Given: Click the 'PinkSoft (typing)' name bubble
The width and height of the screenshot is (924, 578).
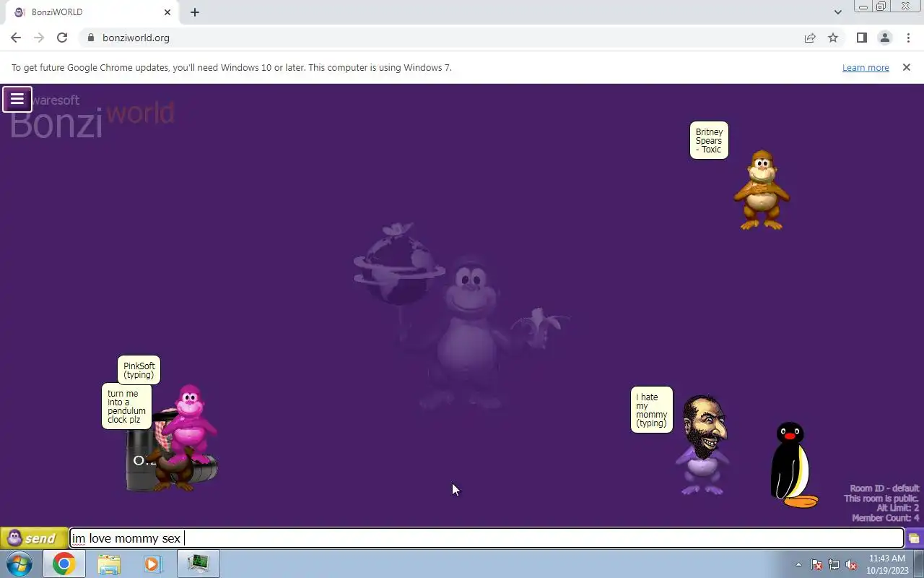Looking at the screenshot, I should pyautogui.click(x=139, y=370).
